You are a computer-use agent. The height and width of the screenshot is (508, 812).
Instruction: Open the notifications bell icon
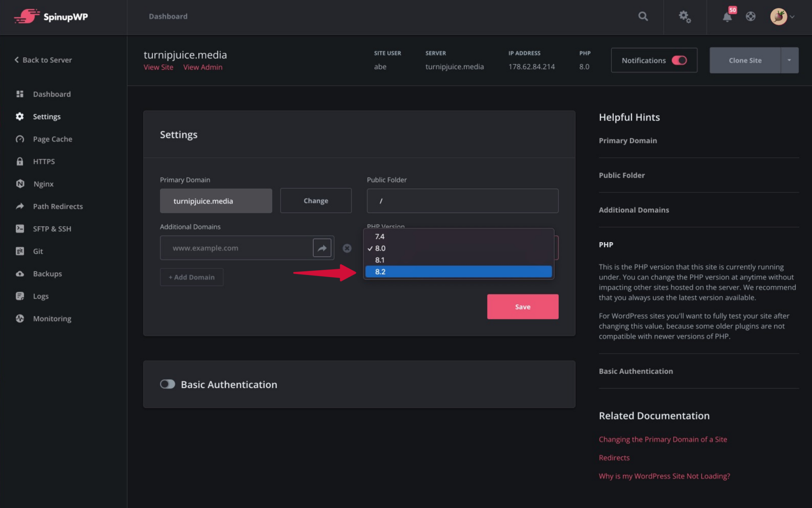tap(727, 17)
